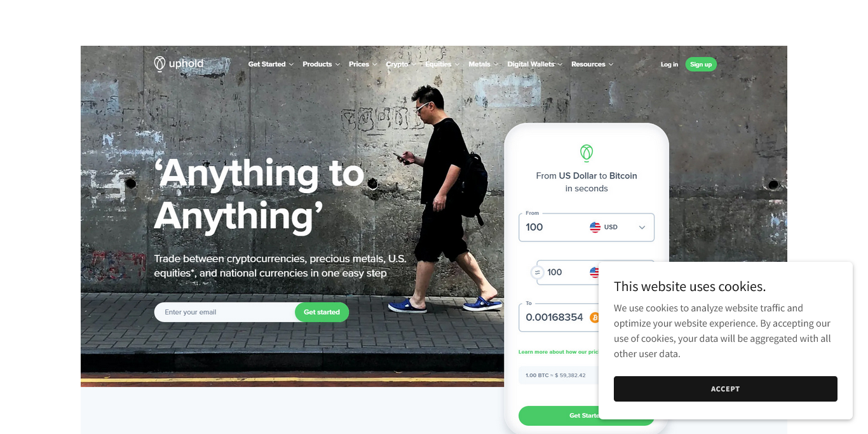Click the Uphold logo in the header

[x=179, y=64]
